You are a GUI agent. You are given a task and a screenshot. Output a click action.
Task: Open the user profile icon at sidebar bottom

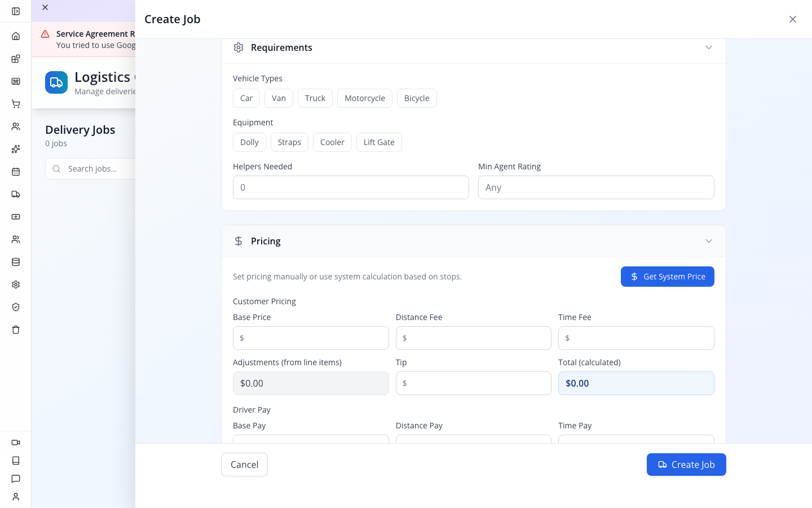[x=16, y=497]
